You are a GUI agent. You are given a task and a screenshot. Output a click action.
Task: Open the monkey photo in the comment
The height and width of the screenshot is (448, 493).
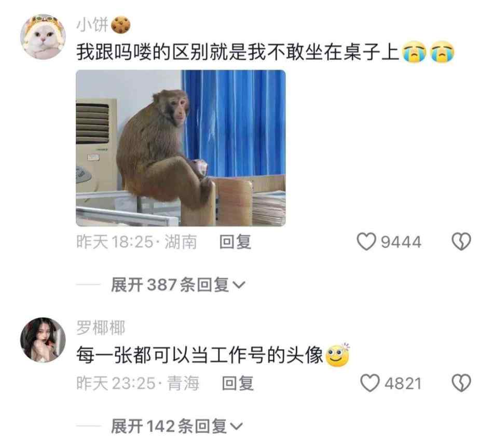pyautogui.click(x=181, y=148)
